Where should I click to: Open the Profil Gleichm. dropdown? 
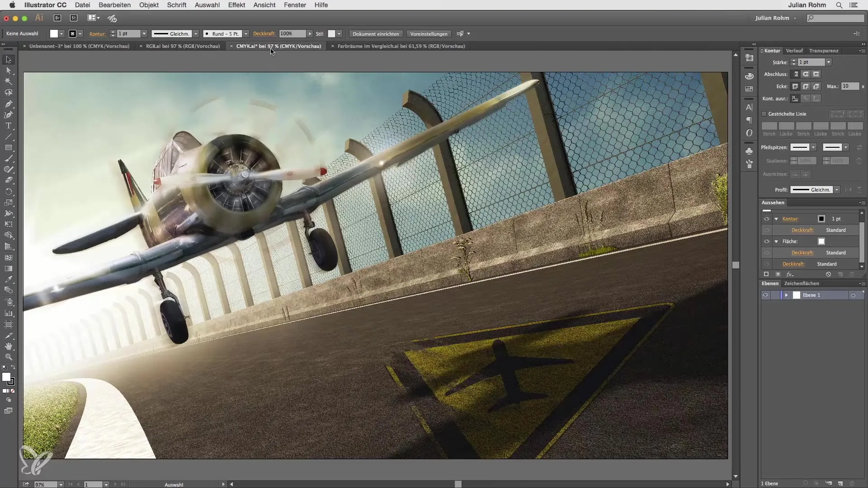coord(837,190)
